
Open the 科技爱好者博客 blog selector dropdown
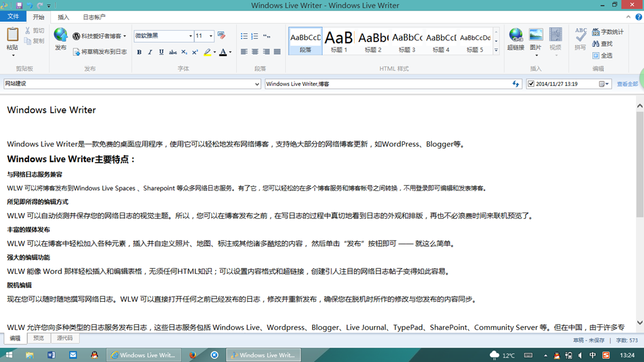(125, 36)
